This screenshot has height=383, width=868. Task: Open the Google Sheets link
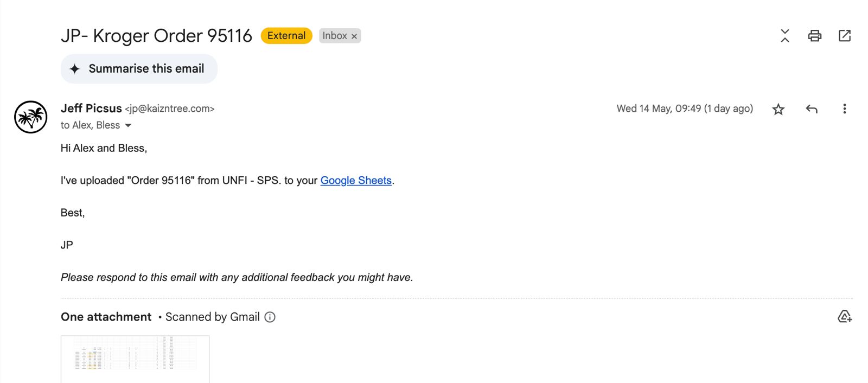pos(356,181)
